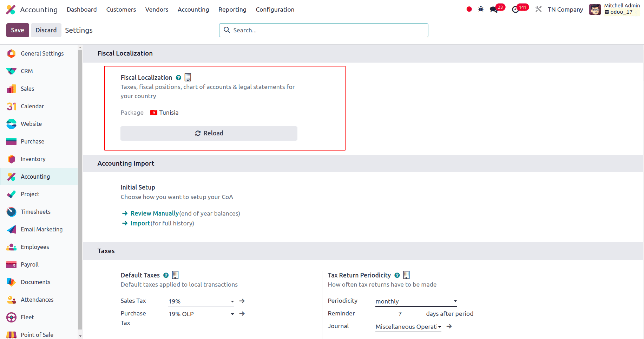Image resolution: width=644 pixels, height=339 pixels.
Task: Open Journal record via external arrow icon
Action: click(449, 326)
